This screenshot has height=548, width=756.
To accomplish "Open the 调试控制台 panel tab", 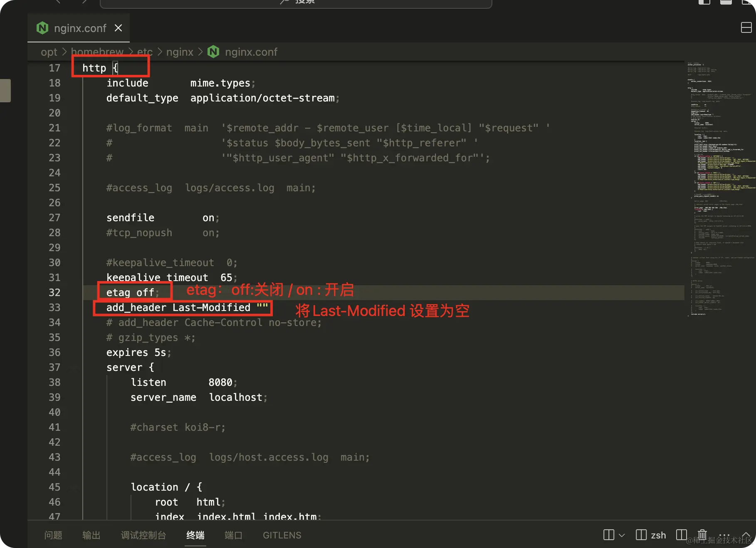I will [143, 535].
